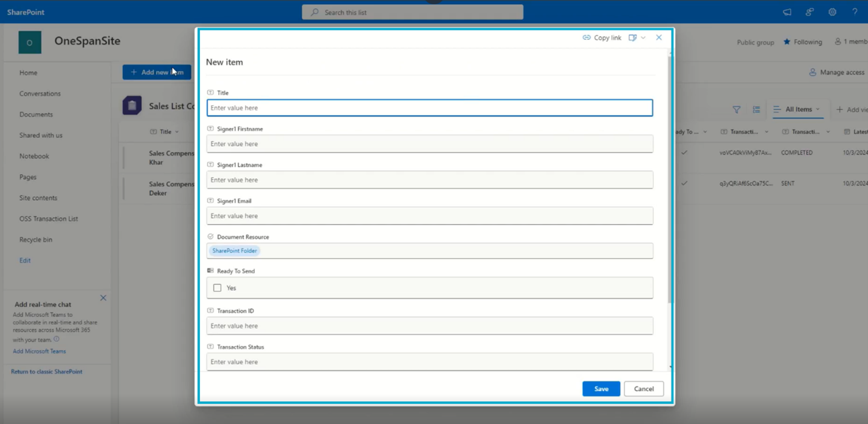Open Conversations in the site navigation
868x424 pixels.
(x=40, y=94)
